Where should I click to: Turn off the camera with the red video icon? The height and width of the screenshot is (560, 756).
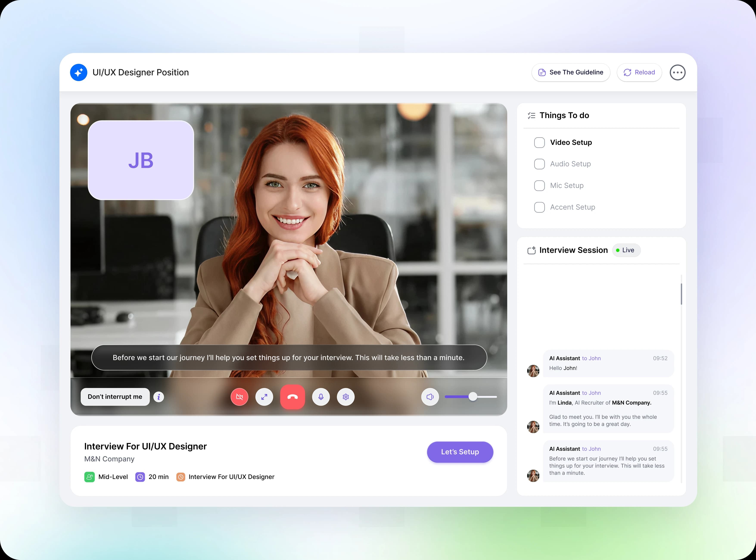[x=240, y=397]
